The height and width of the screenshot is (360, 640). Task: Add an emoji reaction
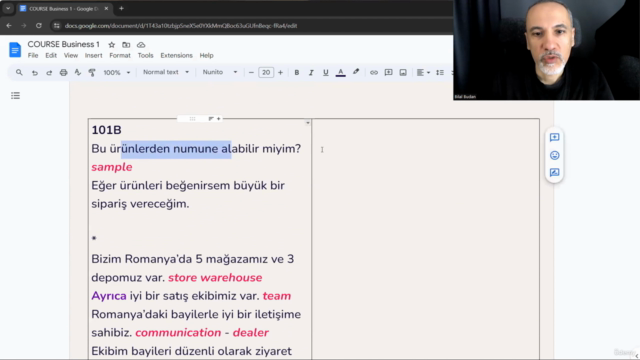pyautogui.click(x=554, y=156)
